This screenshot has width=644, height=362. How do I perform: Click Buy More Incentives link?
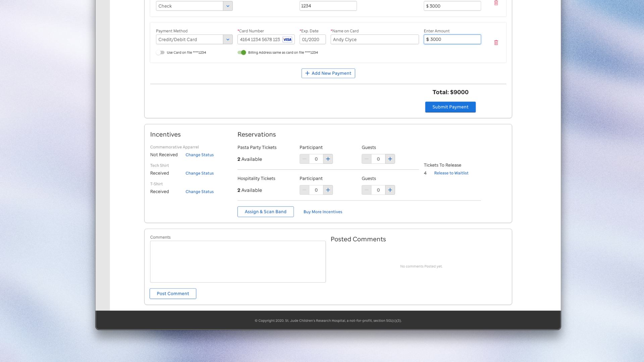pos(323,212)
